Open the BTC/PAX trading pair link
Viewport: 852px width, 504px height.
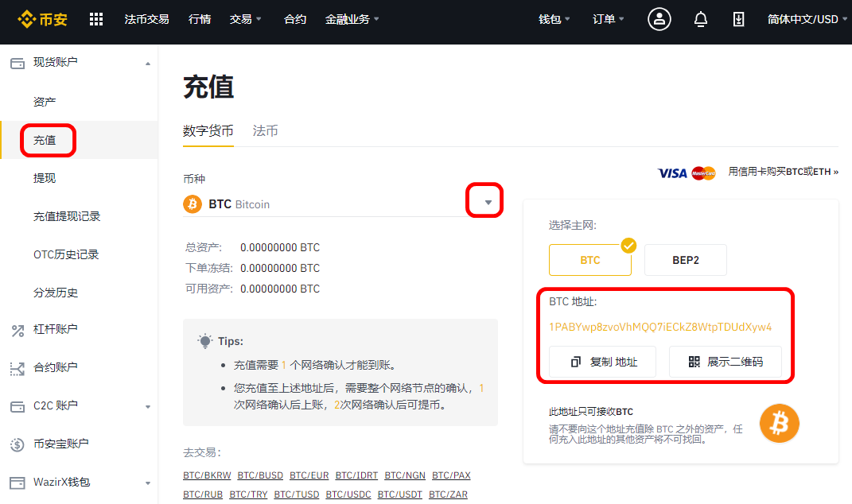tap(451, 475)
